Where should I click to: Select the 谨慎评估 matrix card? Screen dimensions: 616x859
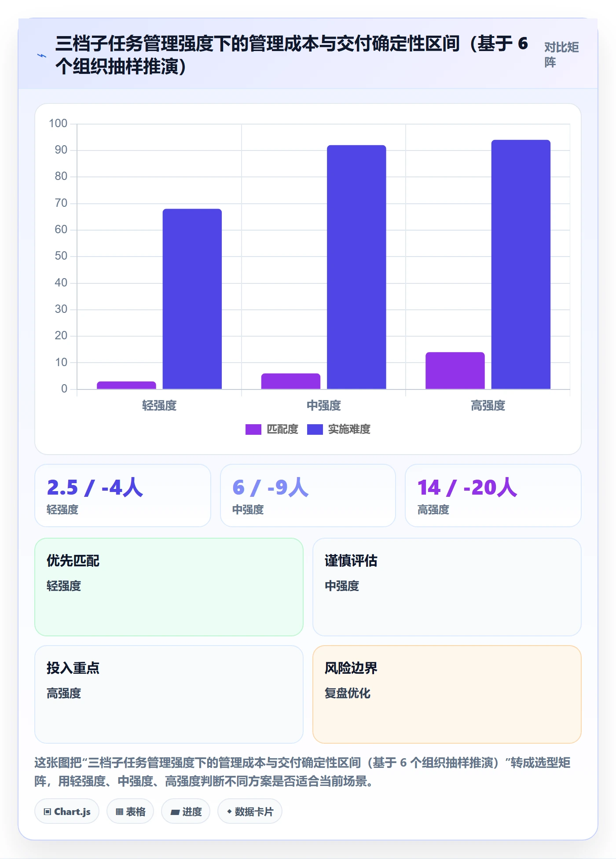pos(447,587)
